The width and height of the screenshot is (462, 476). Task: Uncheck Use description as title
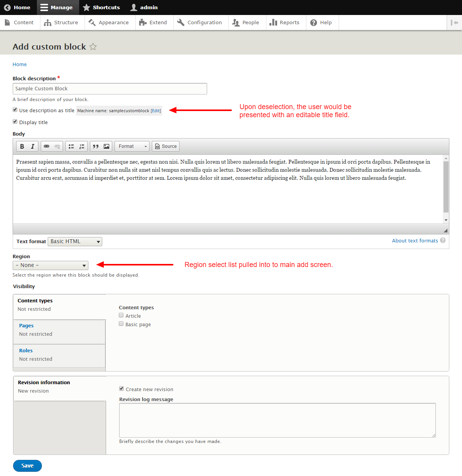tap(15, 109)
